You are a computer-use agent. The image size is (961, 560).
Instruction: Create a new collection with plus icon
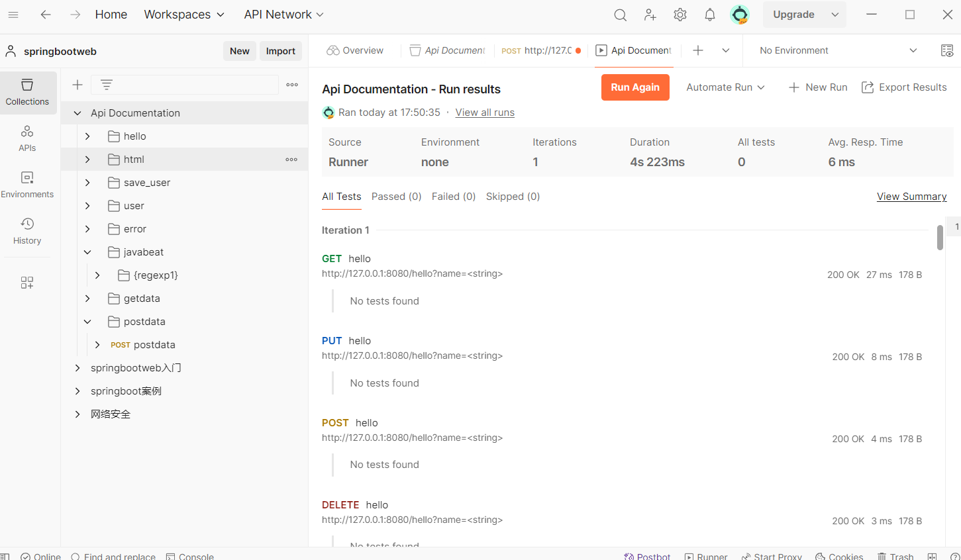77,85
